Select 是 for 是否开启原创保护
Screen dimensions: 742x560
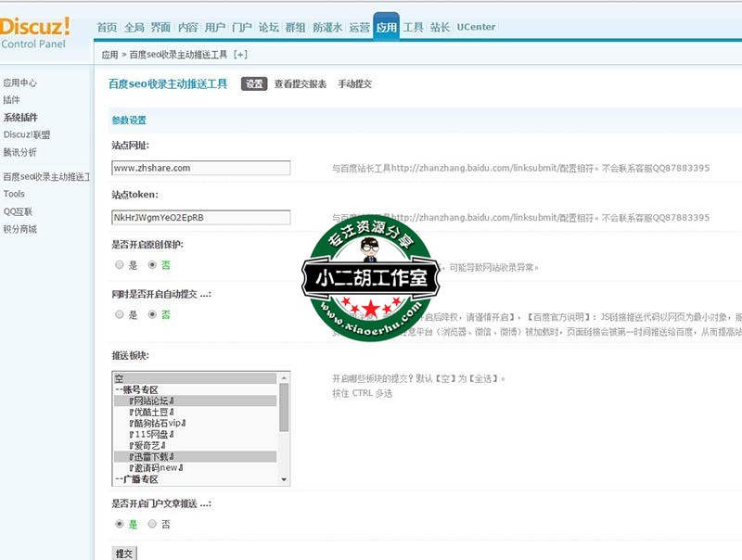120,265
